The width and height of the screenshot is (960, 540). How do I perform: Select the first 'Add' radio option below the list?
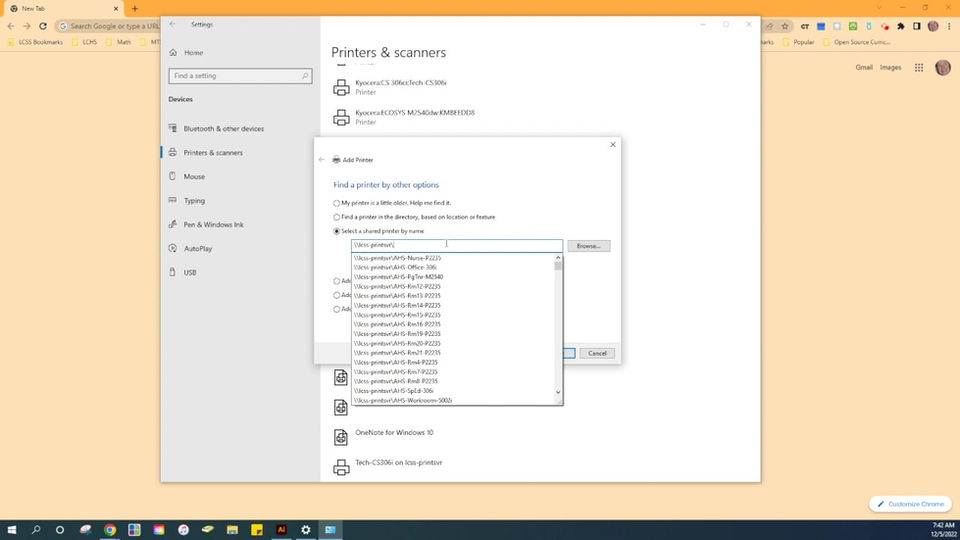(x=336, y=281)
